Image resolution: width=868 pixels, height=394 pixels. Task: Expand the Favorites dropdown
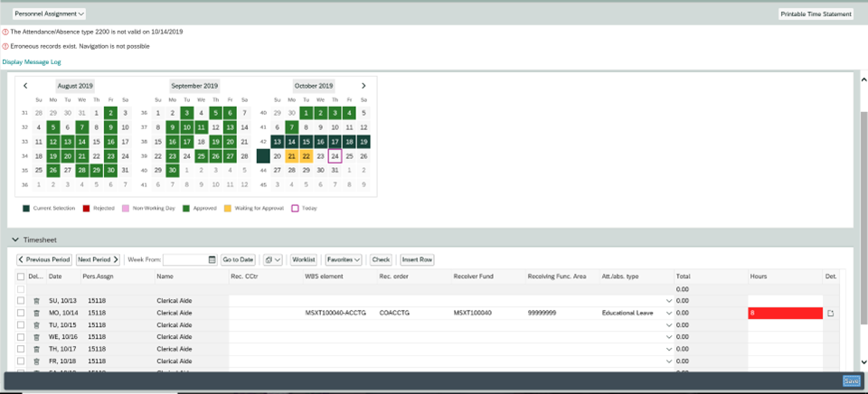coord(343,259)
